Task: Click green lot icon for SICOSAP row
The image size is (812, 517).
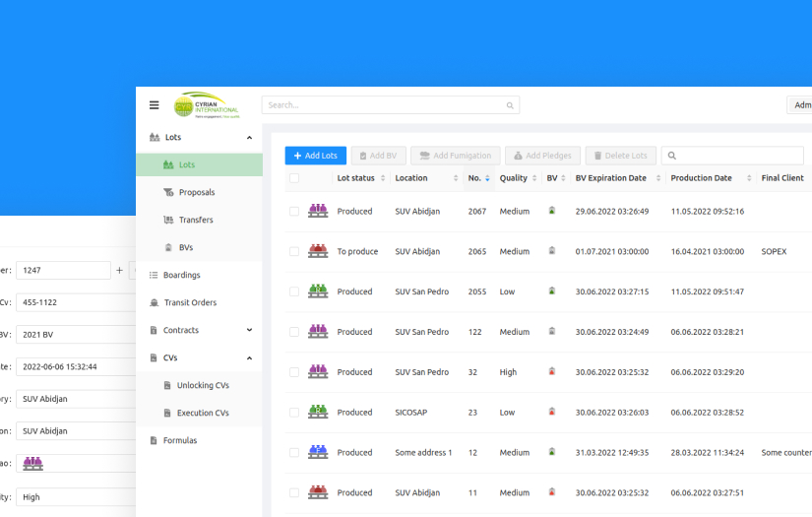Action: 318,412
